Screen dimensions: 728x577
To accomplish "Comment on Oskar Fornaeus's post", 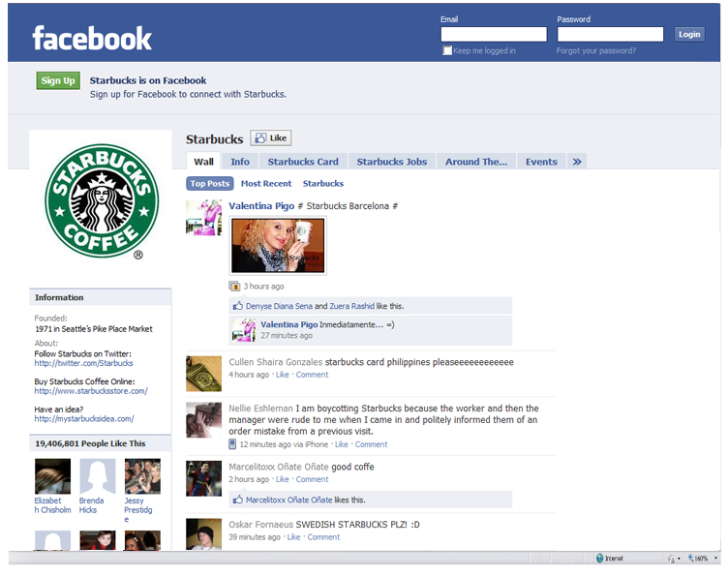I will coord(323,537).
